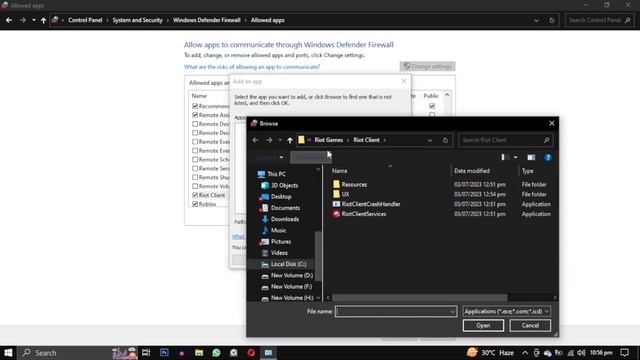Screen dimensions: 640x360
Task: Toggle the Remote Volume checkbox in Allowed apps
Action: (x=195, y=186)
